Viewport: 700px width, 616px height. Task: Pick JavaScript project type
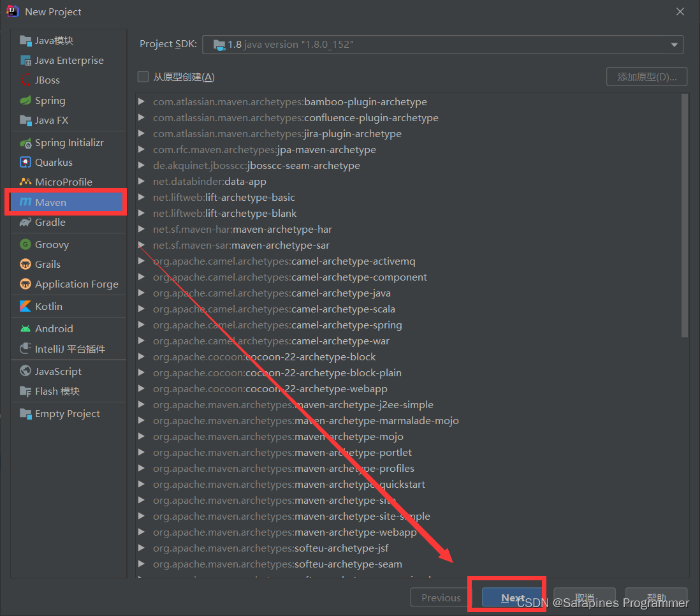[68, 371]
